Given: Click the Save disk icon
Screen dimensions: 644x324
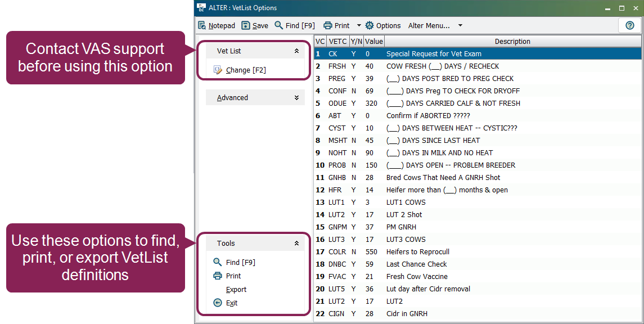Looking at the screenshot, I should [x=246, y=25].
